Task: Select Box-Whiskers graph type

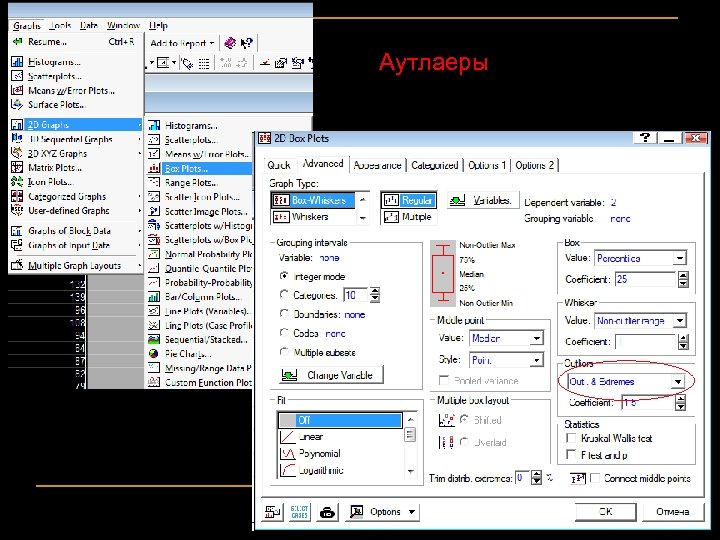Action: pyautogui.click(x=313, y=201)
